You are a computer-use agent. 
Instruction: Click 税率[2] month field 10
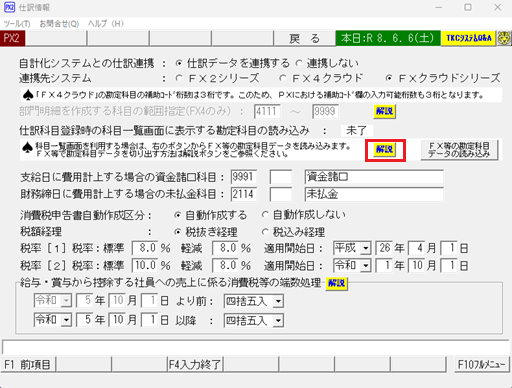click(x=416, y=266)
